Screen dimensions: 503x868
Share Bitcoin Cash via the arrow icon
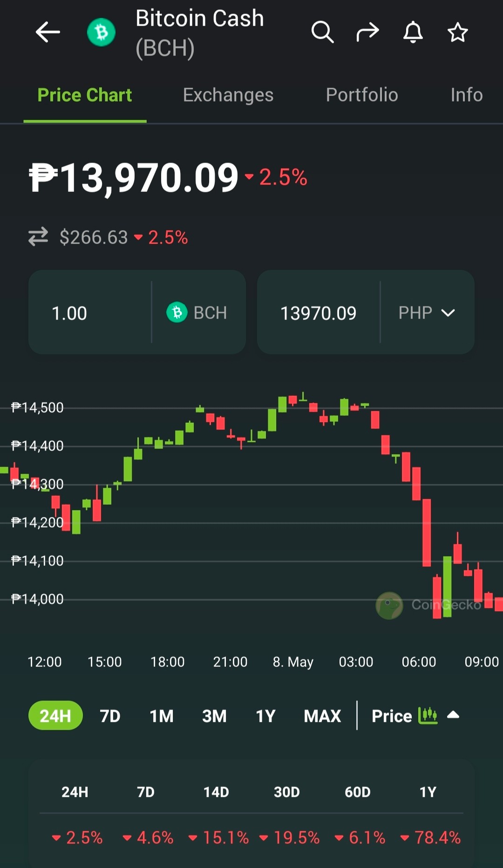pyautogui.click(x=368, y=32)
